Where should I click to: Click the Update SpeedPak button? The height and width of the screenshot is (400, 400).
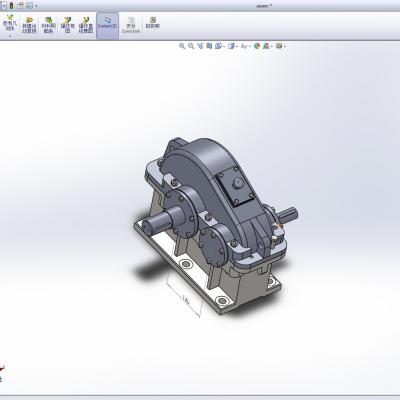point(131,25)
